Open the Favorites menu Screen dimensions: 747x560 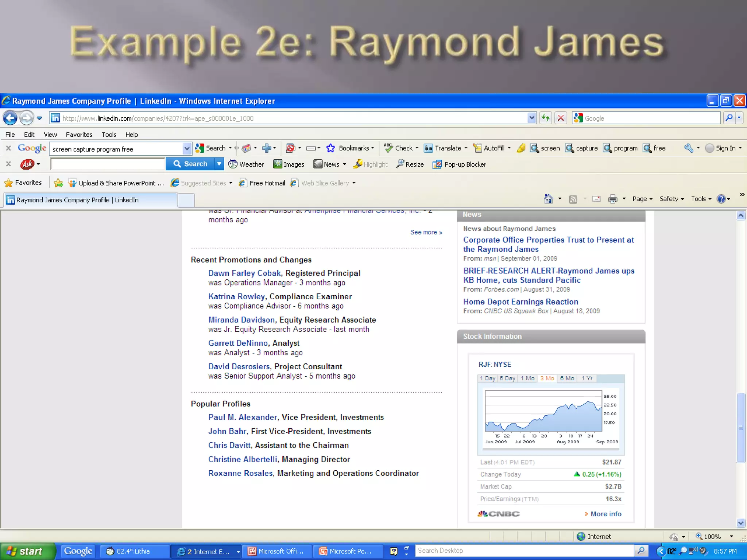point(79,135)
